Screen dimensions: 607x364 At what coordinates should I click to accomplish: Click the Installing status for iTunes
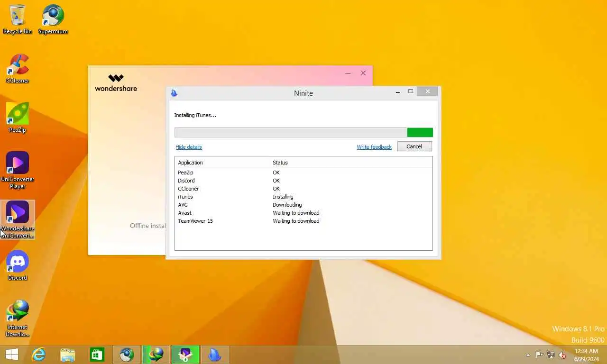(283, 197)
